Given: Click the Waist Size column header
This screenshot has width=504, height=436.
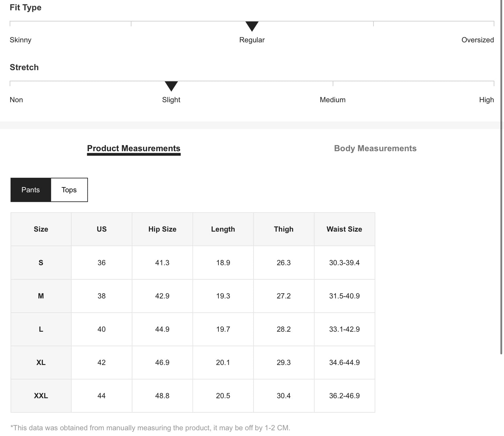Looking at the screenshot, I should (x=344, y=229).
